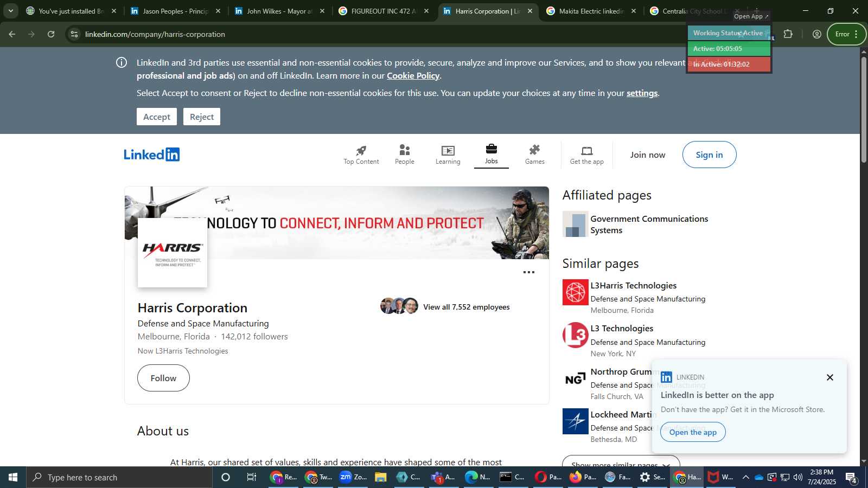Open the tab search dropdown arrow
Image resolution: width=868 pixels, height=488 pixels.
pos(10,11)
